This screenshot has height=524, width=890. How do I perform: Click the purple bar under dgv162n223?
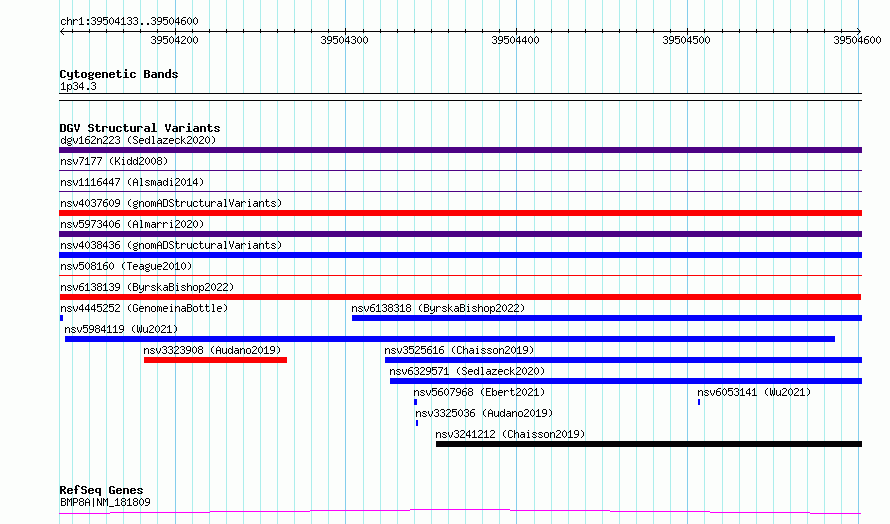point(460,150)
